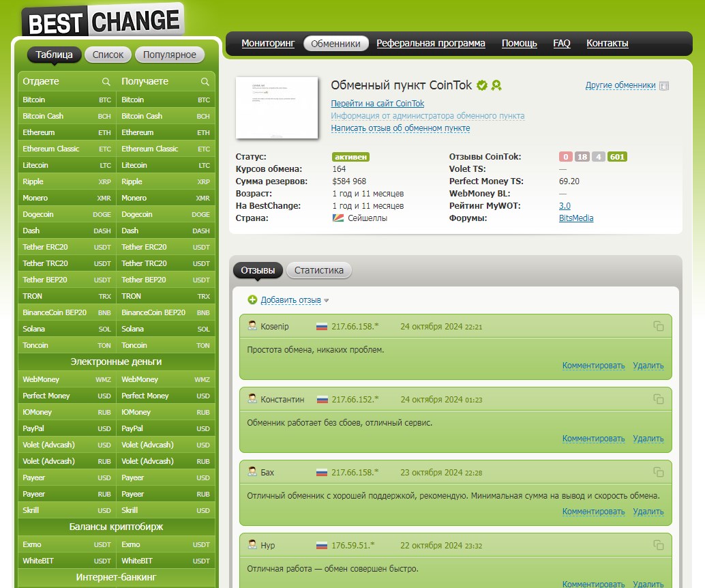Select Solana SOL in Получаете column

pyautogui.click(x=166, y=329)
